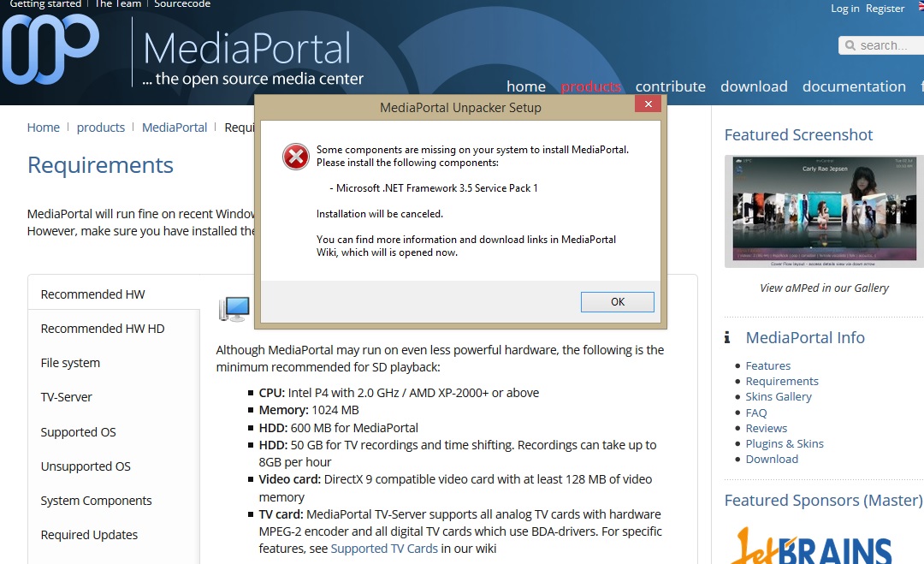
Task: Close the MediaPortal Unpacker Setup dialog
Action: 649,104
